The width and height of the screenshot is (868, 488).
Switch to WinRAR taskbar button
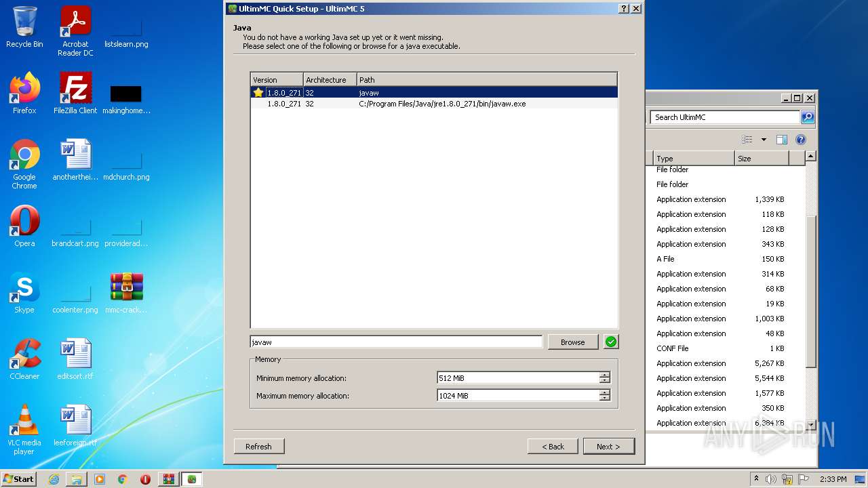point(168,479)
